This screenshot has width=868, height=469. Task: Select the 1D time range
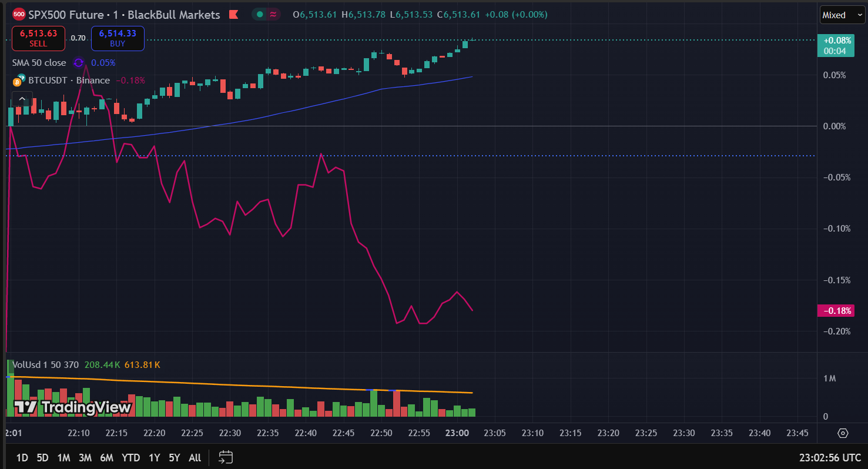(x=22, y=457)
